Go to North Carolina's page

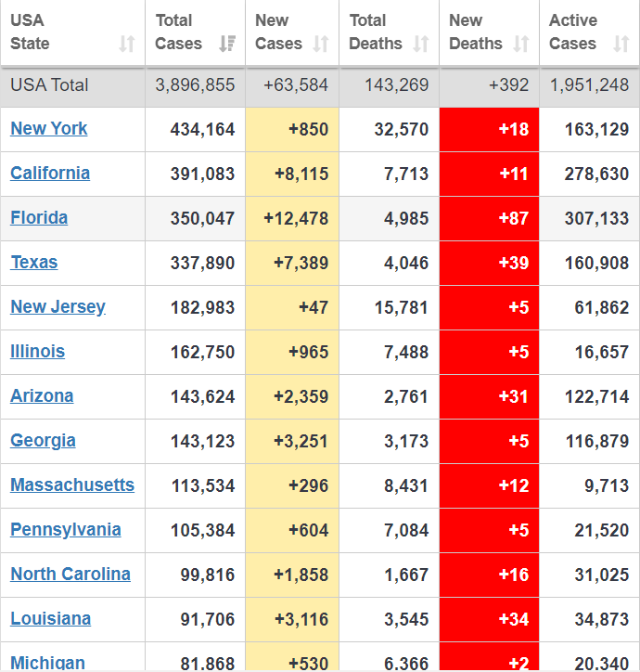pos(70,575)
